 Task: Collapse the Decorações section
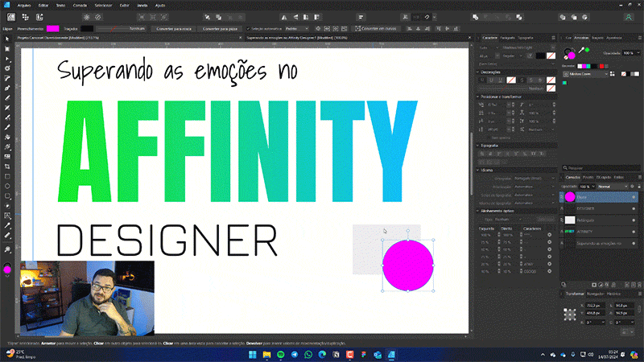pos(478,72)
